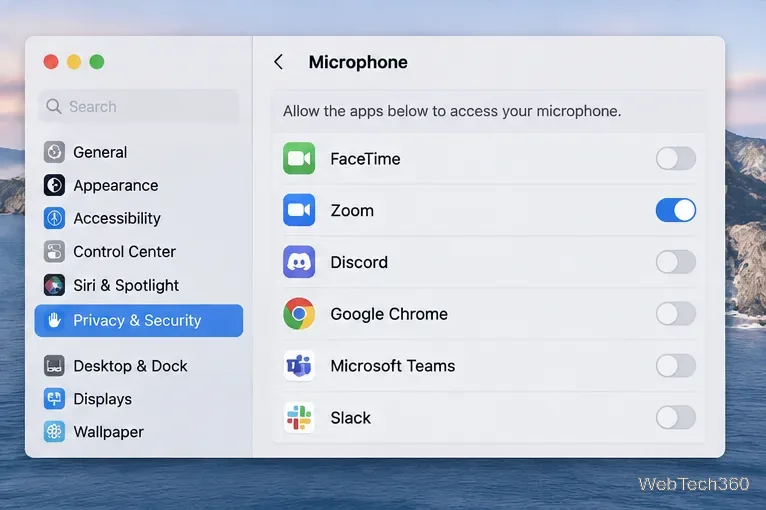The image size is (766, 510).
Task: Click the Zoom app icon
Action: point(299,210)
